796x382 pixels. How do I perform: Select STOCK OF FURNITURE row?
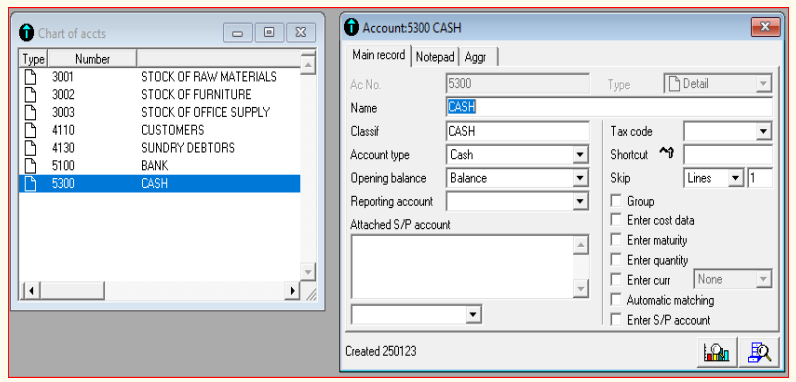[159, 94]
